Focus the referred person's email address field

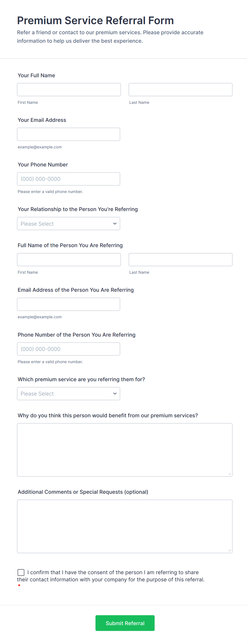[x=69, y=304]
